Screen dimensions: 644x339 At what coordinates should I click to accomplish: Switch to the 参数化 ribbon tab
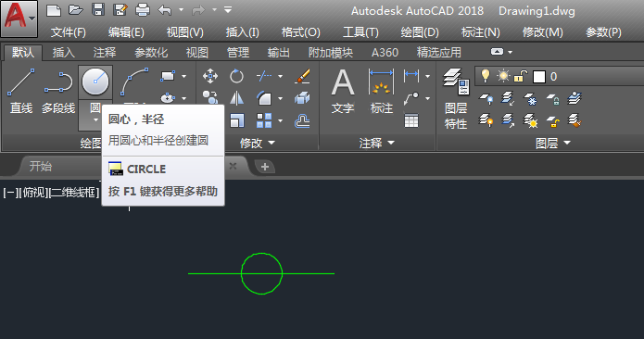pyautogui.click(x=151, y=53)
